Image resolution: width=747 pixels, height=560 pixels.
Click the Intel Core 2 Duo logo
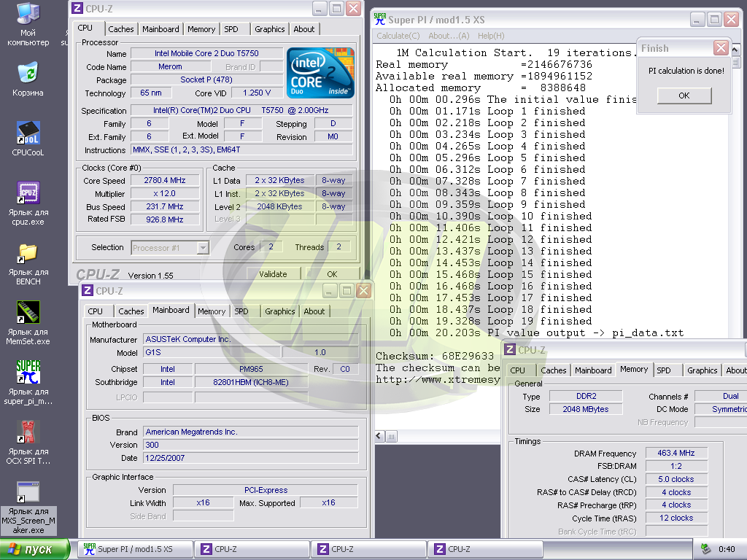(321, 73)
